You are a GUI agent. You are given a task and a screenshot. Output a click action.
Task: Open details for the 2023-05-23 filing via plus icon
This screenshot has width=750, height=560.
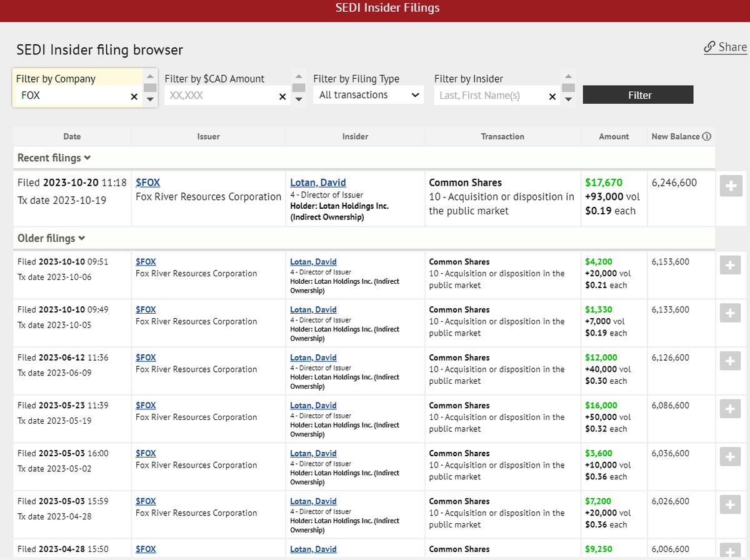pos(730,409)
